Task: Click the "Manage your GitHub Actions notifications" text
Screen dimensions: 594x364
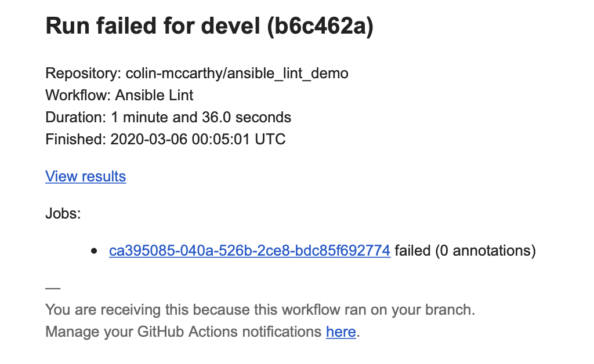Action: [x=183, y=332]
